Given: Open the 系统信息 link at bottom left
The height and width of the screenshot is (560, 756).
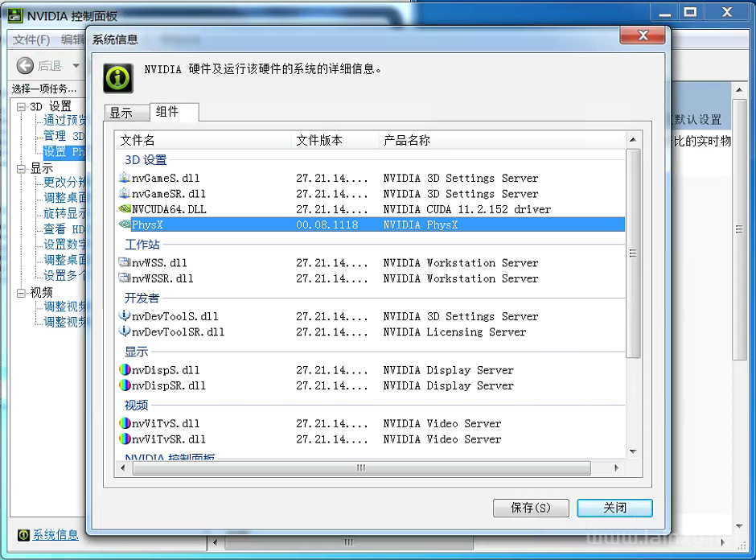Looking at the screenshot, I should coord(55,535).
